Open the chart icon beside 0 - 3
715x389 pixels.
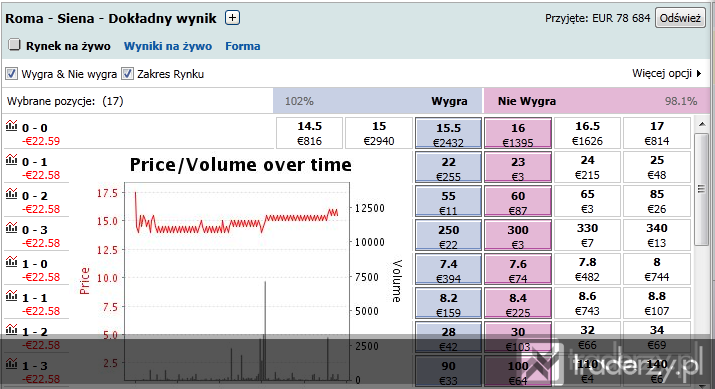[11, 228]
